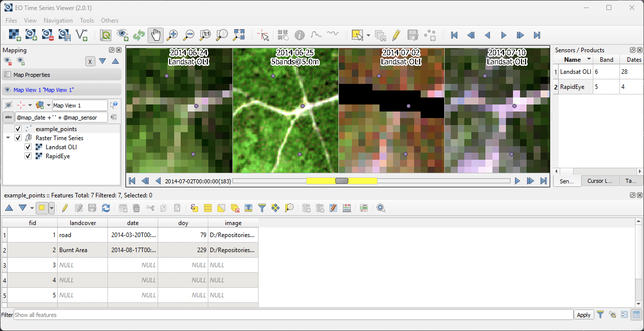Collapse the Map View 1 section header
Screen dimensions: 644x331
(x=62, y=90)
